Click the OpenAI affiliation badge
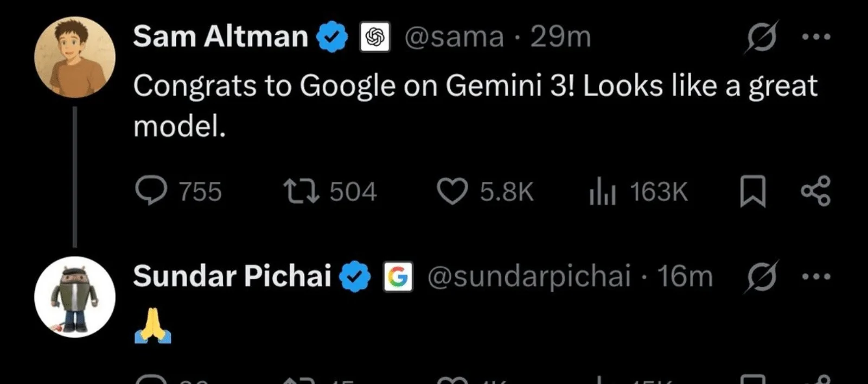 click(375, 37)
